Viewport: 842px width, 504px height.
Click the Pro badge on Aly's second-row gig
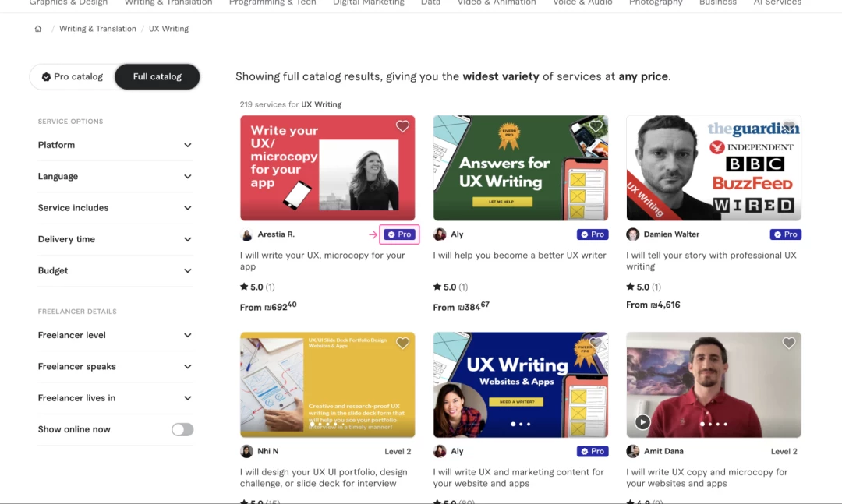pyautogui.click(x=593, y=451)
